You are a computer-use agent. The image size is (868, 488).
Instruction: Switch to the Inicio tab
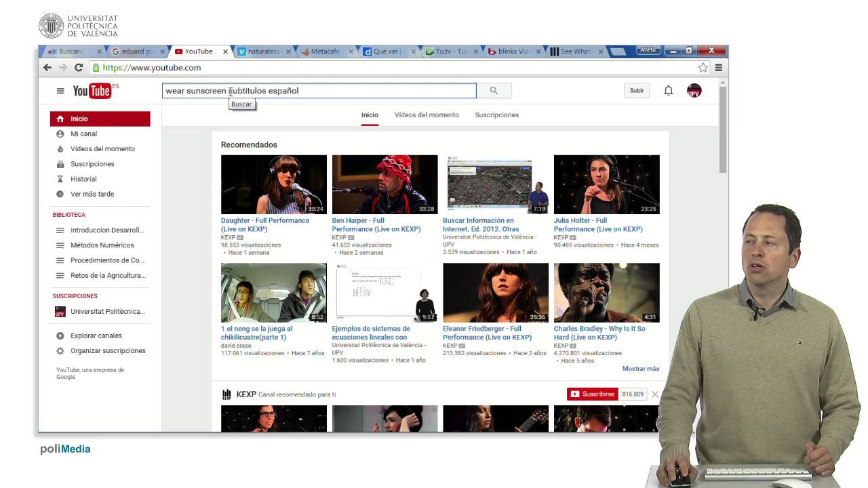(370, 115)
